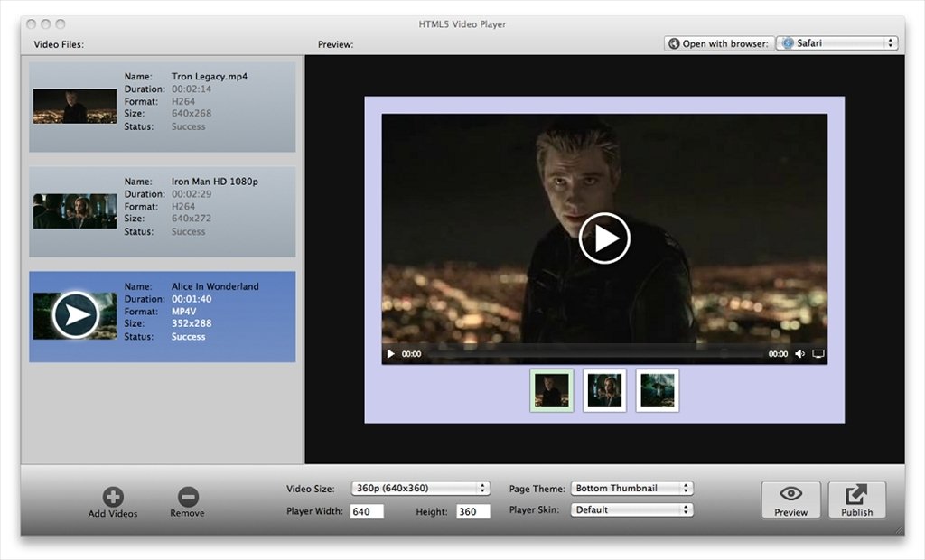
Task: Mute the preview player audio
Action: (799, 354)
